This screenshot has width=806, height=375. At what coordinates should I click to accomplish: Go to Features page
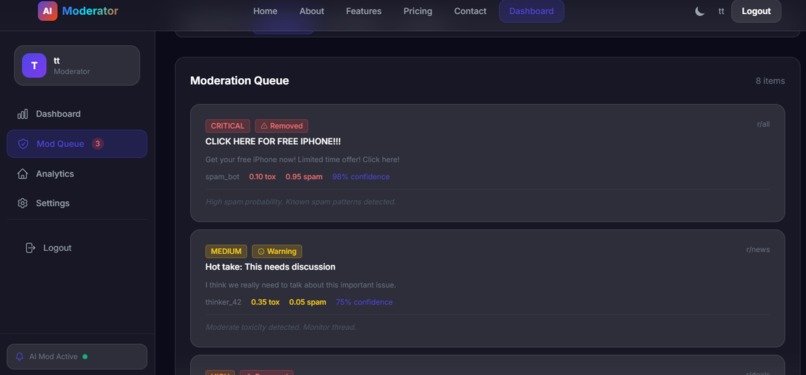pos(363,11)
